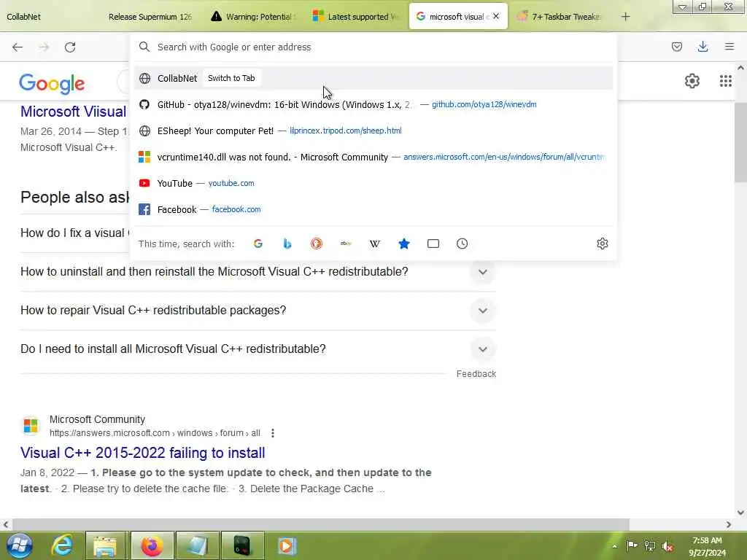747x560 pixels.
Task: Close the microsoft visual tab
Action: (x=496, y=16)
